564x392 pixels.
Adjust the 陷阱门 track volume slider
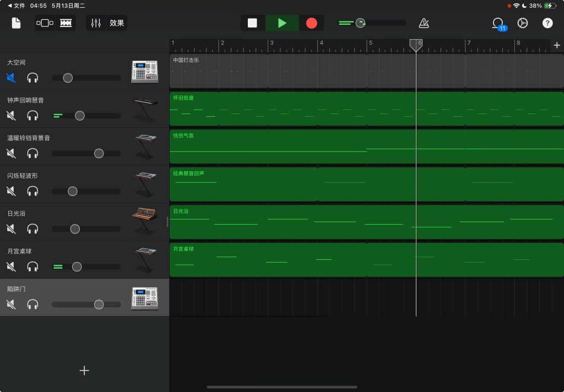[x=99, y=304]
